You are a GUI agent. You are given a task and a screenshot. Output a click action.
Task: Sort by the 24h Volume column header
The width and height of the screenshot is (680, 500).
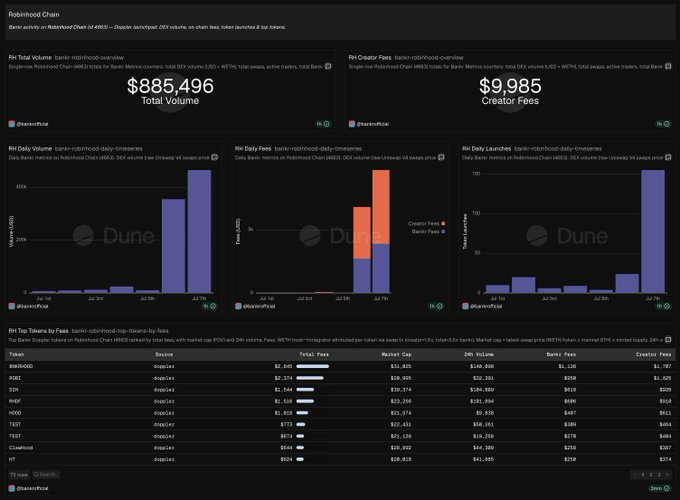(479, 355)
